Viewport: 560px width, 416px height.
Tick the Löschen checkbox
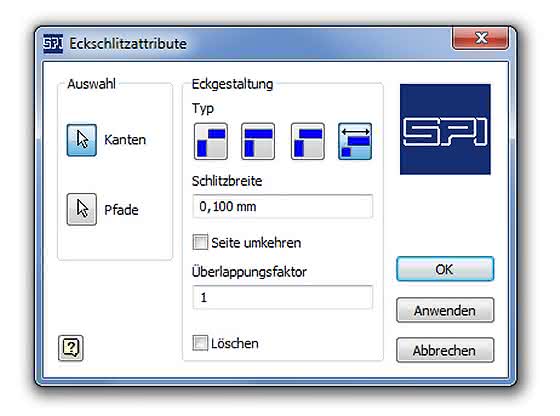click(x=200, y=343)
